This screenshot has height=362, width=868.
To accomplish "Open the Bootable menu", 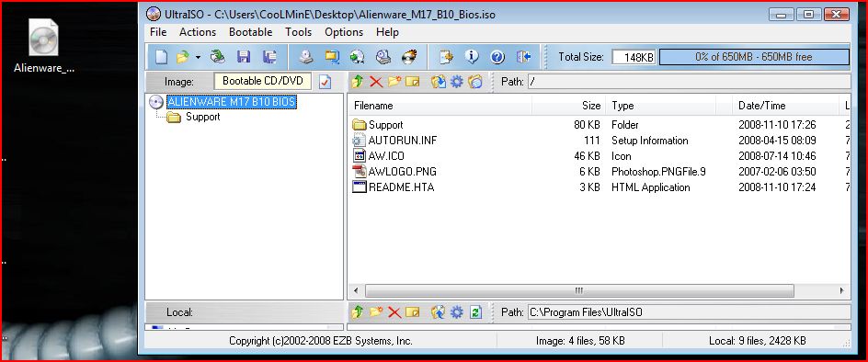I will click(251, 32).
